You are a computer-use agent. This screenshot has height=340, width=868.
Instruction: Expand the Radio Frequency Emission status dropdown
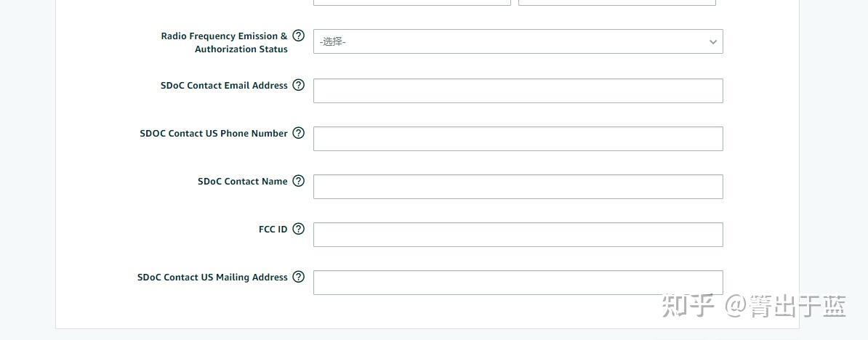518,41
